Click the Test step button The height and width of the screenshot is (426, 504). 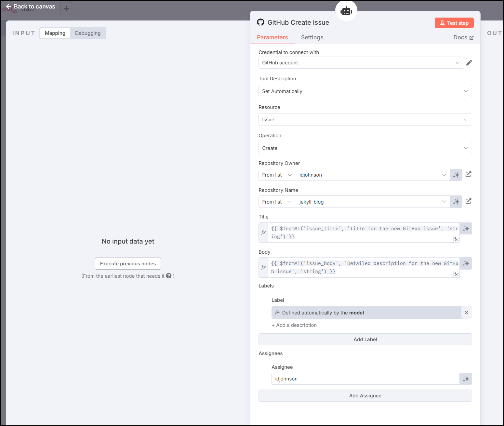454,23
